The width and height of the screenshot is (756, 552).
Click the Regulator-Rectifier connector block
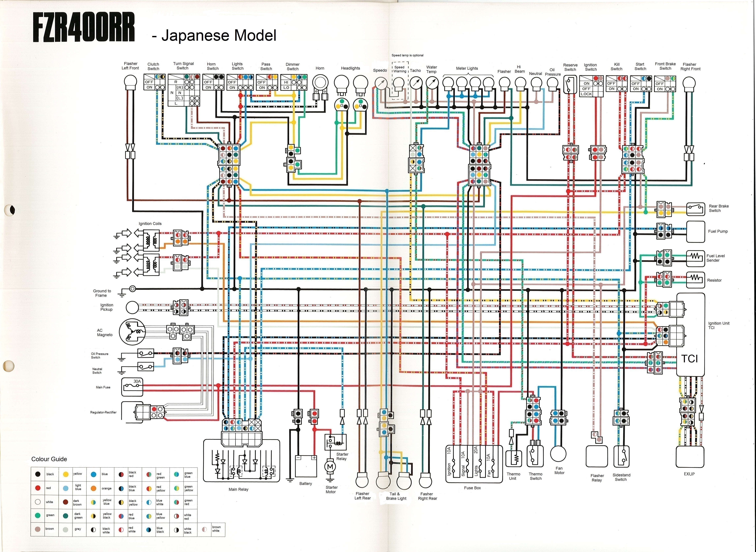point(150,412)
